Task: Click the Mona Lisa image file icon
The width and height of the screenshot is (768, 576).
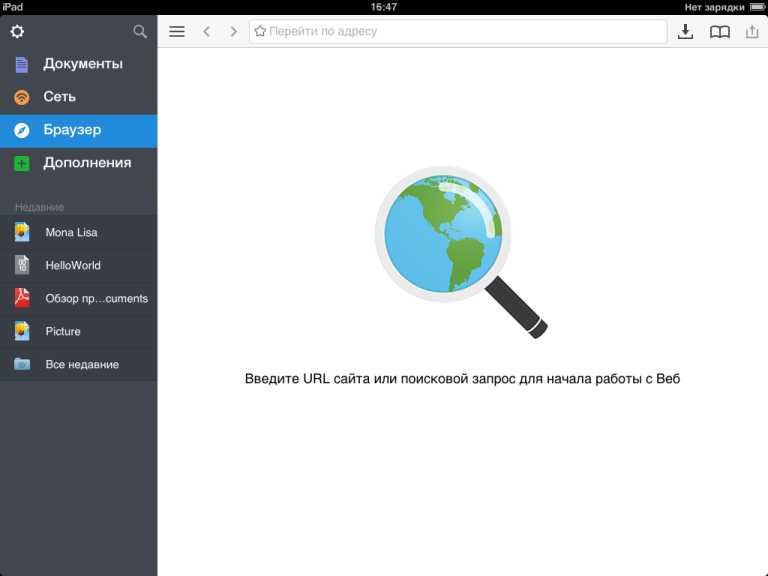Action: pos(22,232)
